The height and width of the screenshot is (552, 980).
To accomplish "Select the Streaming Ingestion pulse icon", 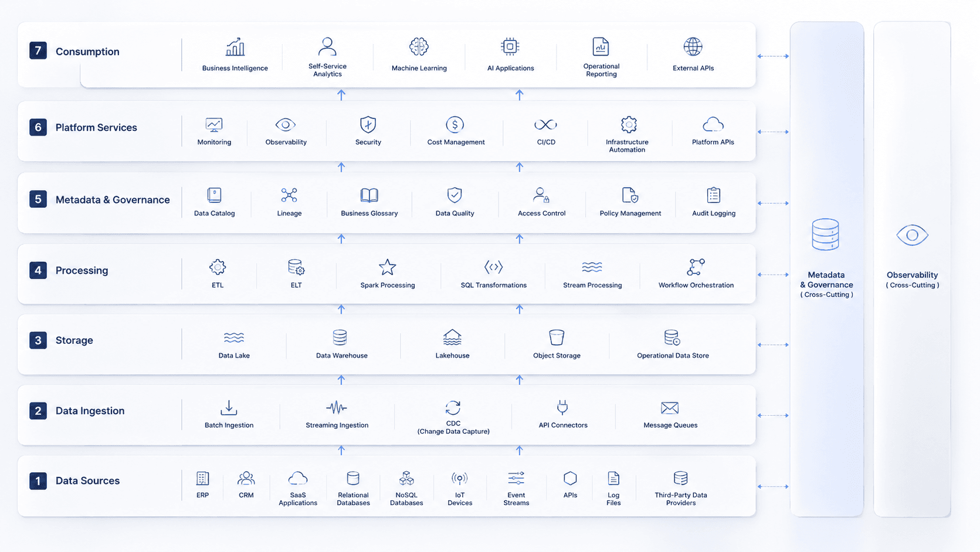I will pyautogui.click(x=337, y=408).
